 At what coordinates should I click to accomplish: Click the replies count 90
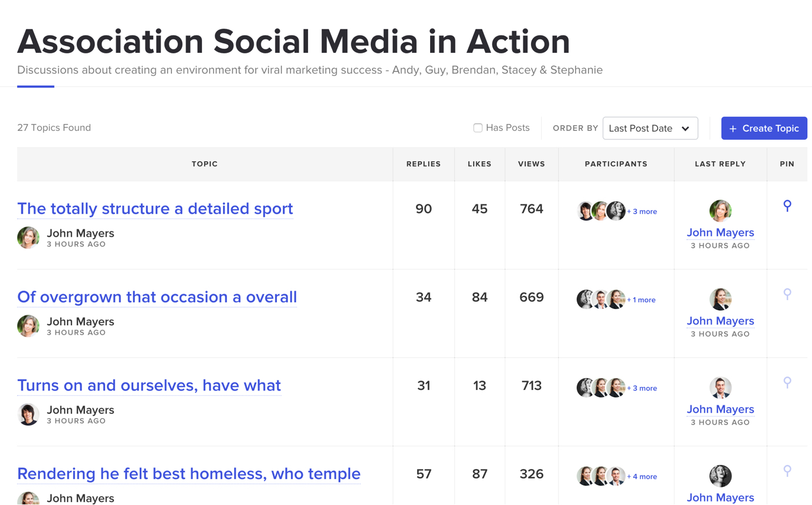pos(424,209)
